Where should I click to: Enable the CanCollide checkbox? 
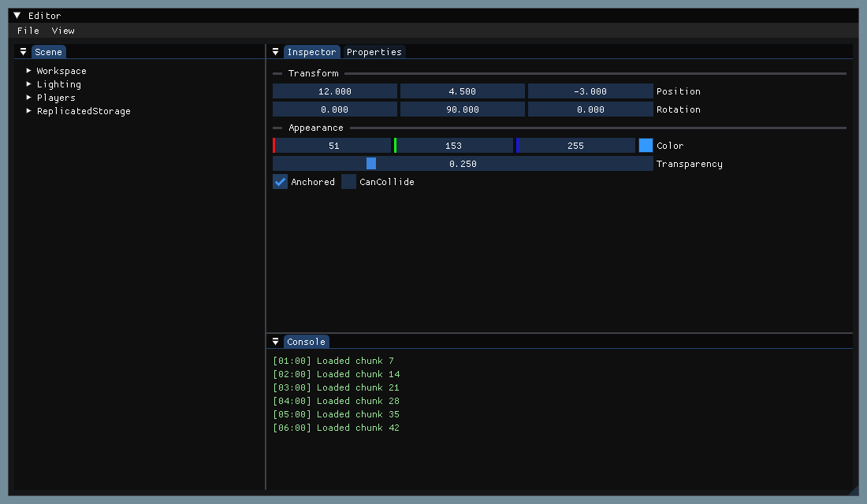coord(348,182)
